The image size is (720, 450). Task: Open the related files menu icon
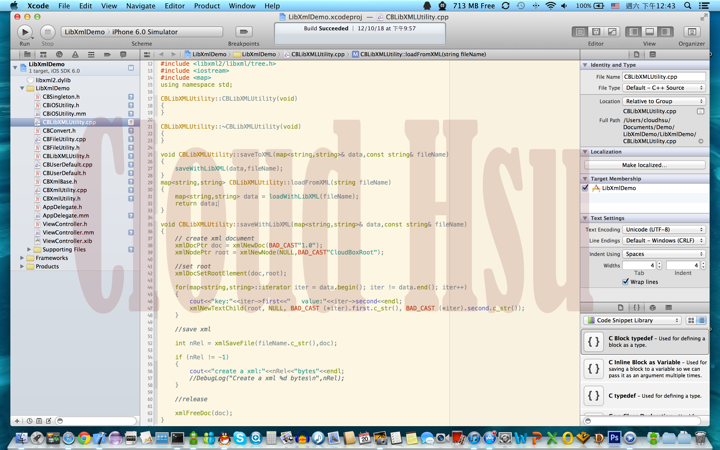click(147, 54)
